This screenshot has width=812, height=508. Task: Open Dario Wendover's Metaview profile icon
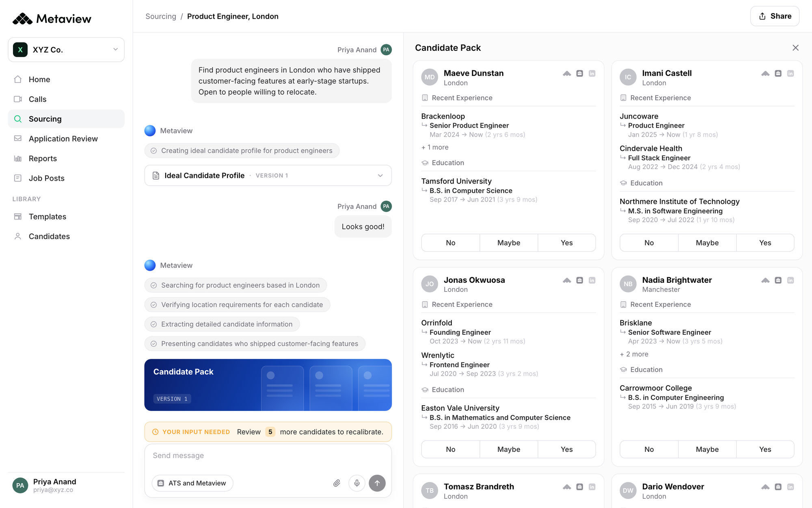[x=765, y=487]
